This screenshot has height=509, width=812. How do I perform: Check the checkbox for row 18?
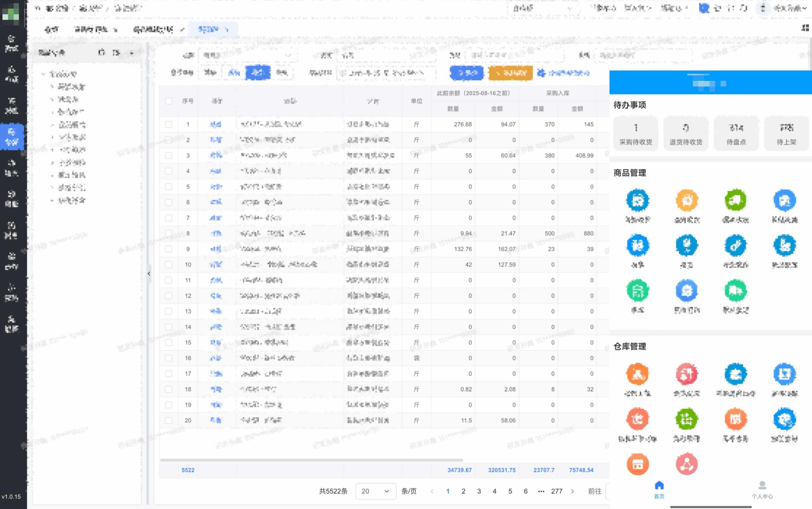point(168,389)
